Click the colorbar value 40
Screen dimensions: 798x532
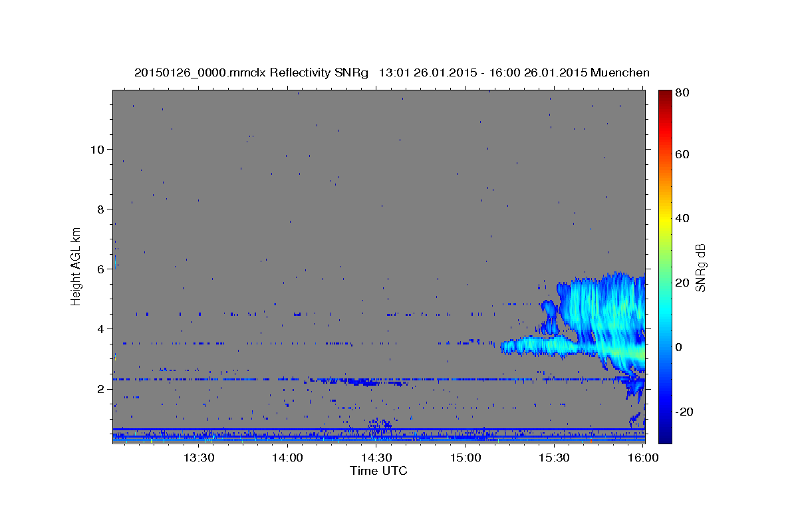pyautogui.click(x=684, y=218)
